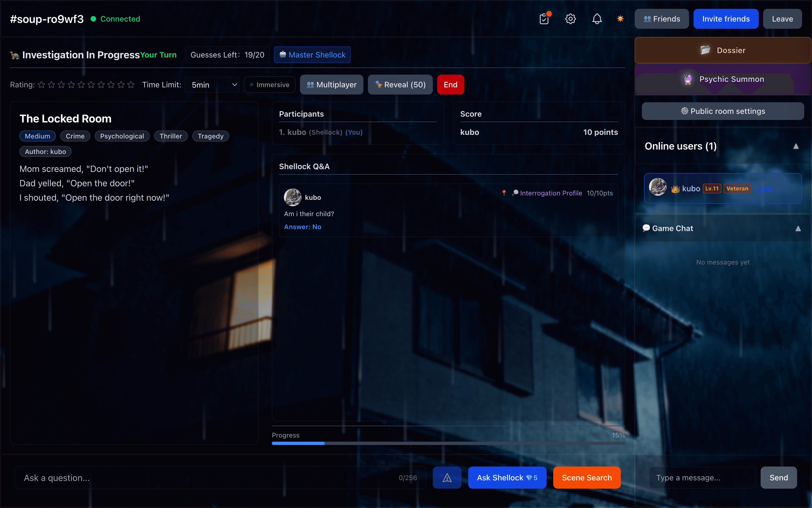Screen dimensions: 812x508
Task: Open Public room settings
Action: point(722,111)
